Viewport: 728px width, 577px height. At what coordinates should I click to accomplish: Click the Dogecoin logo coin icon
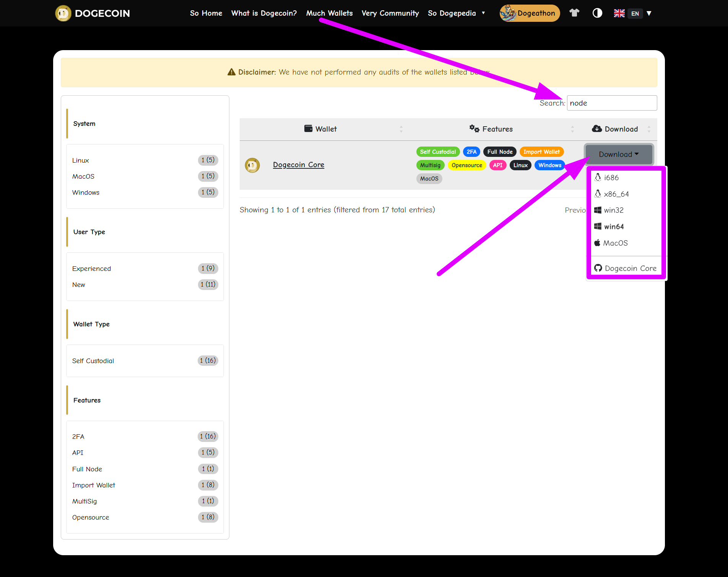[63, 13]
